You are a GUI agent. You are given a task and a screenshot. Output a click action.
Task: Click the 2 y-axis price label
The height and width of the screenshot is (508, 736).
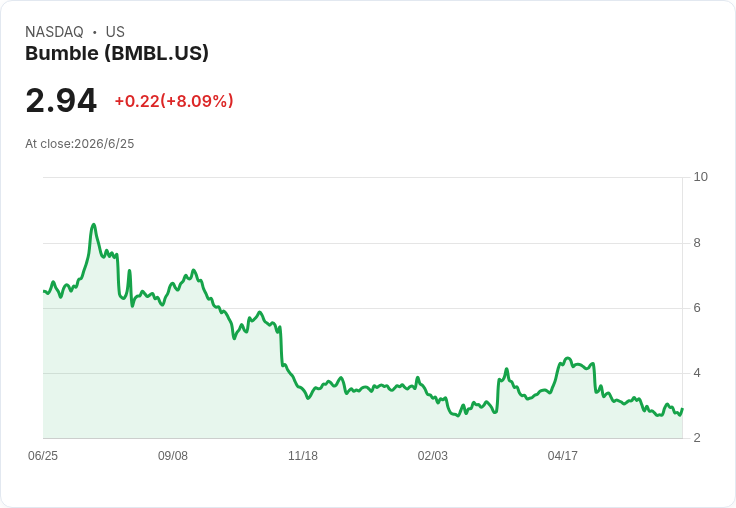tap(697, 438)
